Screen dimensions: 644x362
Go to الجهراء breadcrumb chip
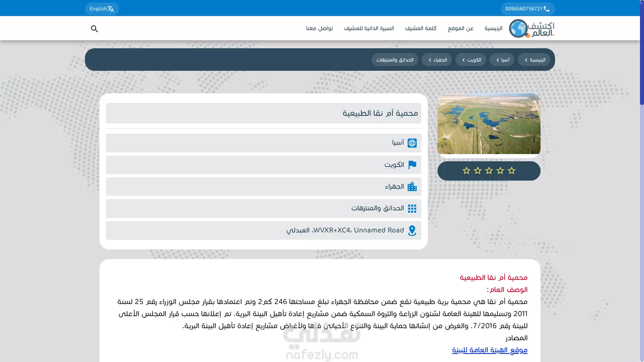pyautogui.click(x=437, y=60)
